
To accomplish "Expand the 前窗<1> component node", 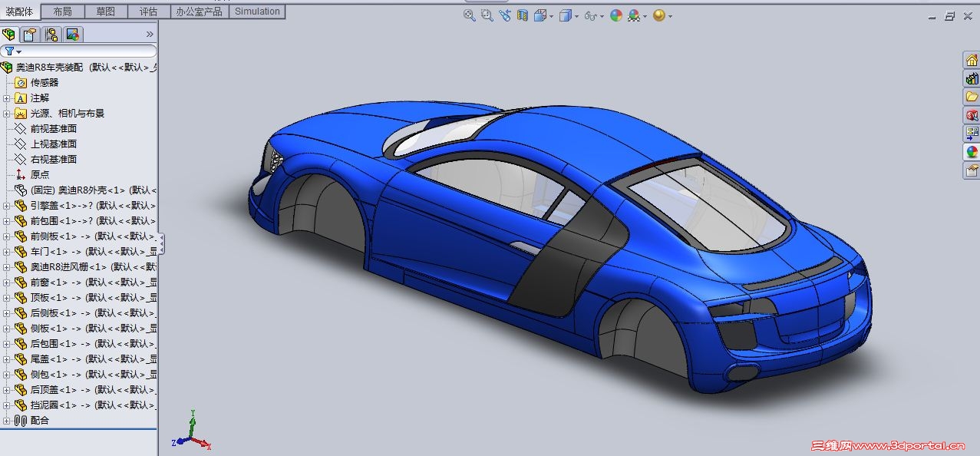I will (x=7, y=283).
